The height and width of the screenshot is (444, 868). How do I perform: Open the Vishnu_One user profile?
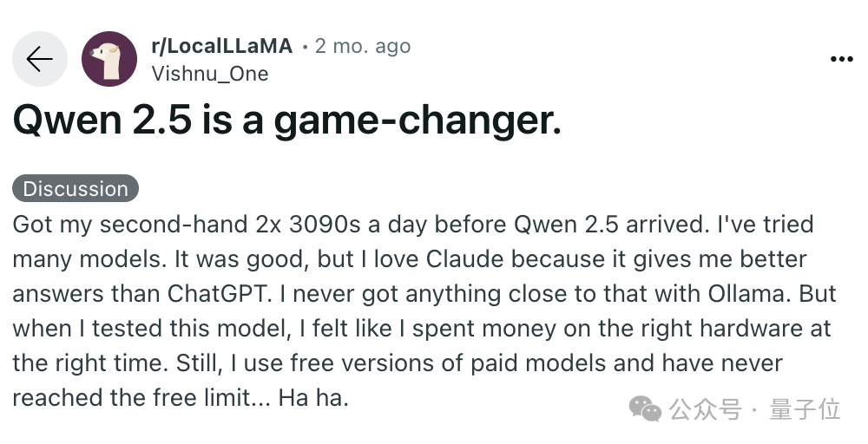(x=210, y=74)
